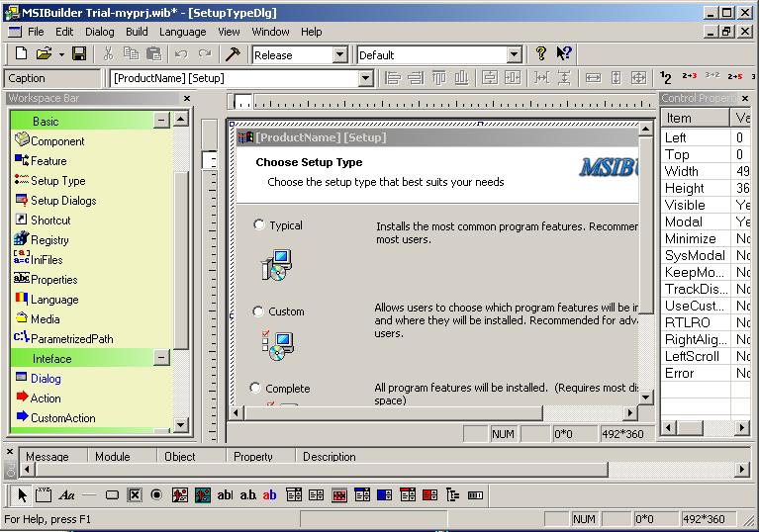The height and width of the screenshot is (532, 759).
Task: Select the red-blue 'ab' scrollable text tool
Action: 269,494
